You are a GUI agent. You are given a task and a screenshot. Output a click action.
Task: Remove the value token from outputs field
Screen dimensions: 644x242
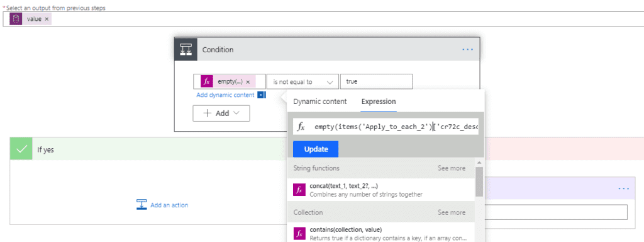[x=47, y=19]
